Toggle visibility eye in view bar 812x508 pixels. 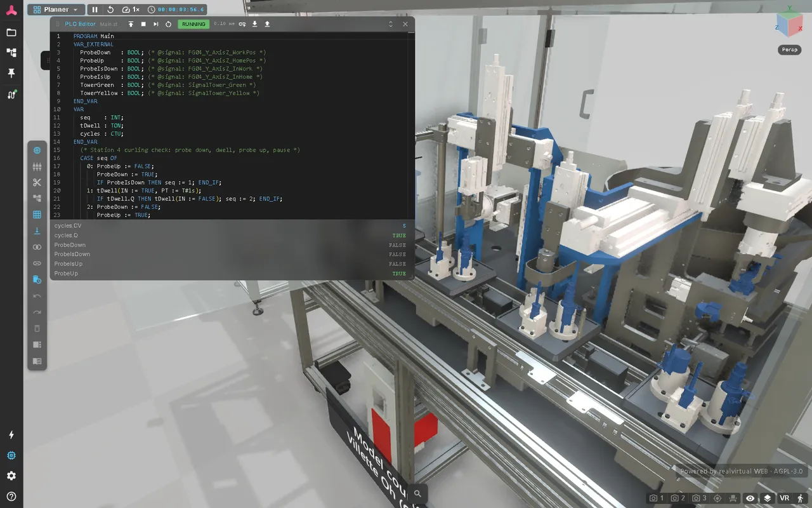coord(750,498)
